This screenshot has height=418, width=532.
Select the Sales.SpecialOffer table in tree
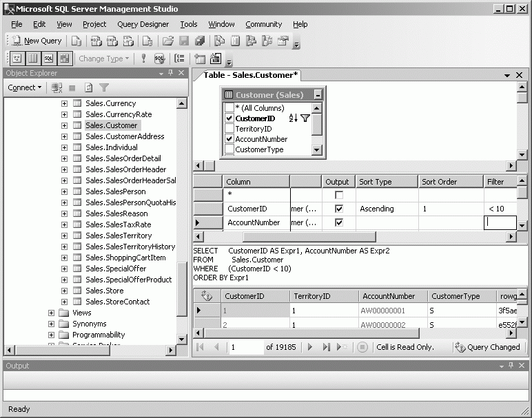(x=116, y=269)
